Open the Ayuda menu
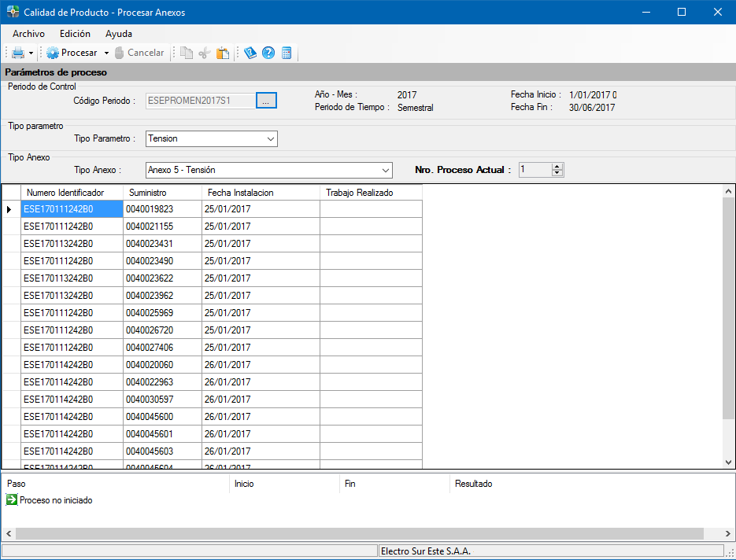Image resolution: width=736 pixels, height=560 pixels. tap(119, 34)
